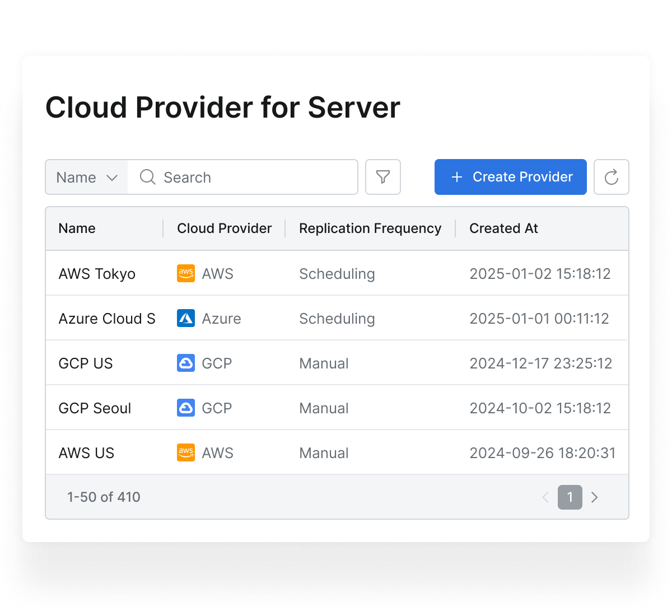Click timestamp 2024-10-02 15:18:12
Image resolution: width=672 pixels, height=616 pixels.
click(x=540, y=408)
